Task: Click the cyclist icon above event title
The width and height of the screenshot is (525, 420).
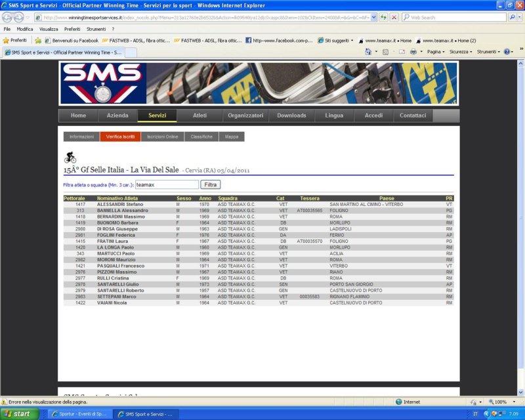Action: pos(70,157)
